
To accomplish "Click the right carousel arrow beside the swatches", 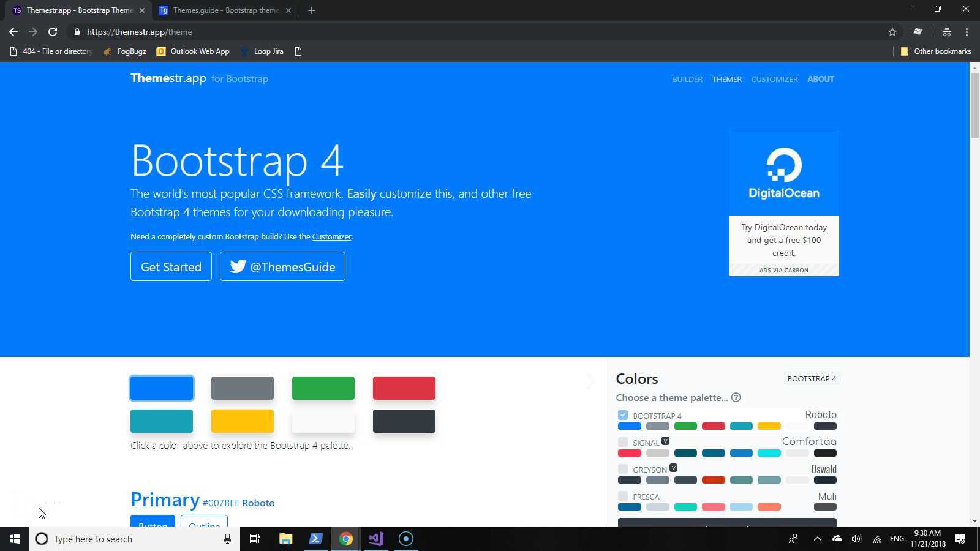I will pos(589,381).
